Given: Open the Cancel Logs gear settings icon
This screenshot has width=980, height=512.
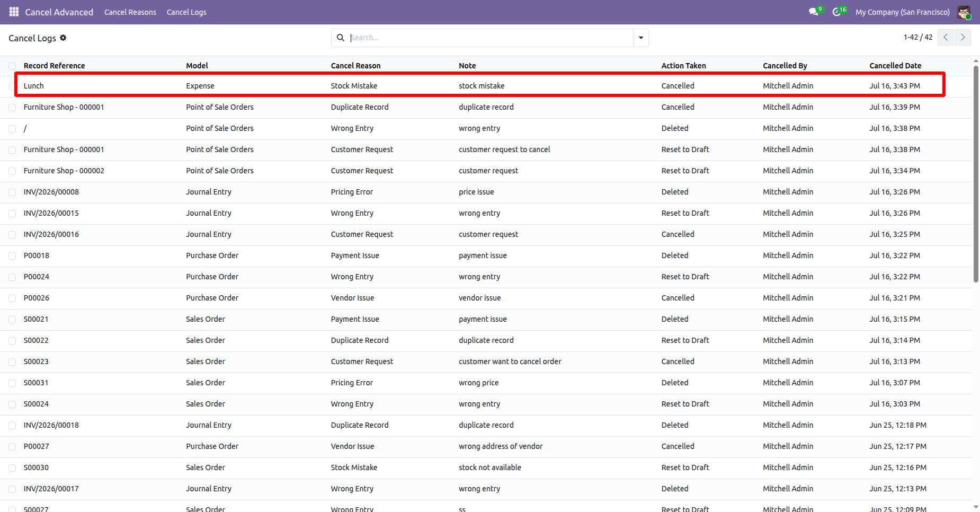Looking at the screenshot, I should point(63,38).
